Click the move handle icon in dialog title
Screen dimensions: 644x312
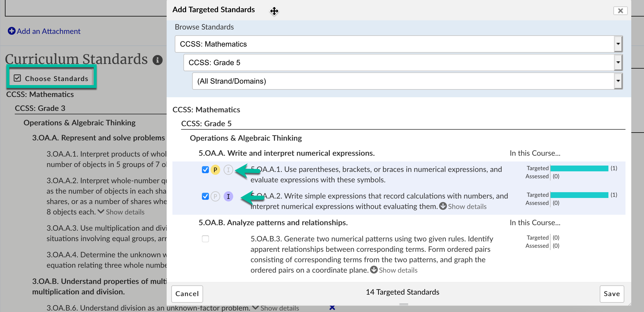pos(274,11)
